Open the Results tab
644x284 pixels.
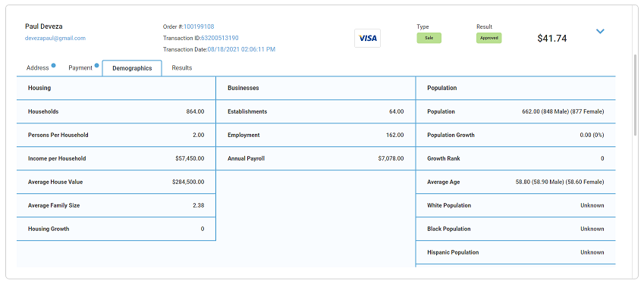coord(182,68)
